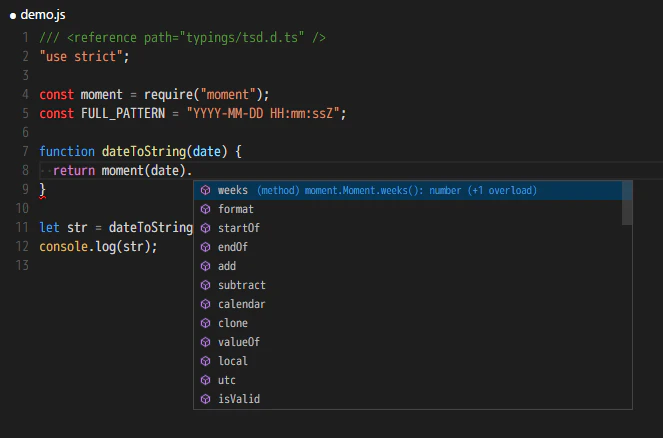
Task: Click the method icon beside isValid suggestion
Action: [x=205, y=399]
